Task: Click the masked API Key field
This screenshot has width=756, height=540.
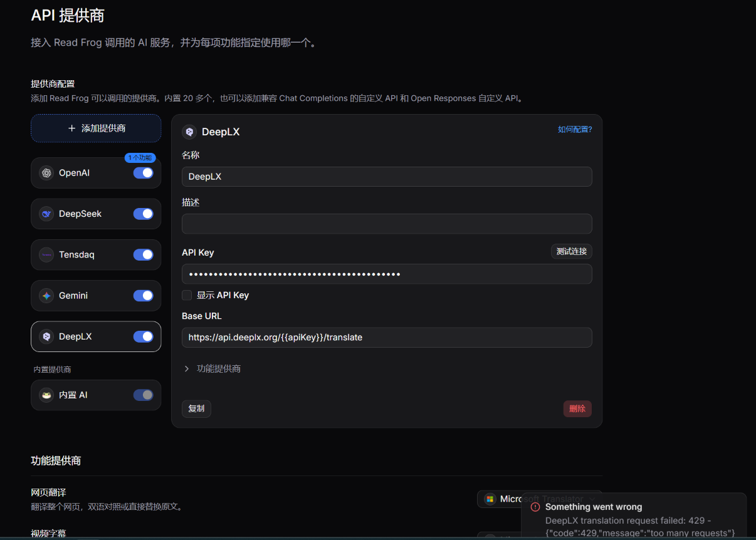Action: (387, 274)
